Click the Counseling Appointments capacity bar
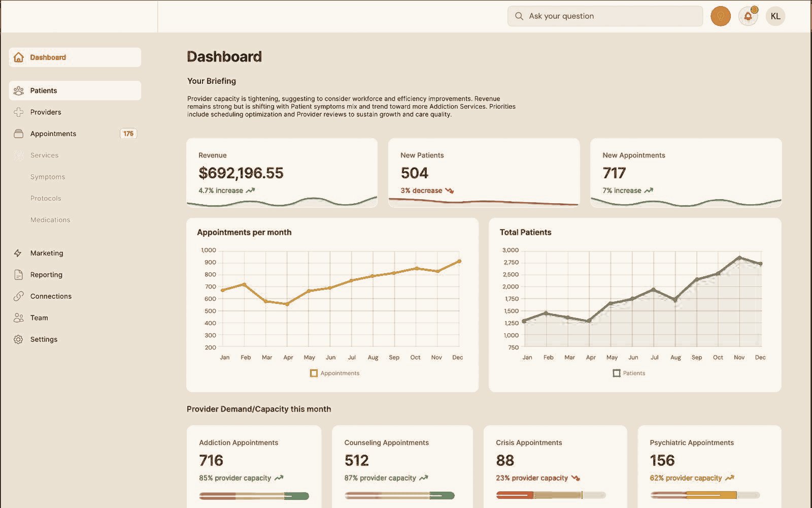The height and width of the screenshot is (508, 812). [x=399, y=496]
